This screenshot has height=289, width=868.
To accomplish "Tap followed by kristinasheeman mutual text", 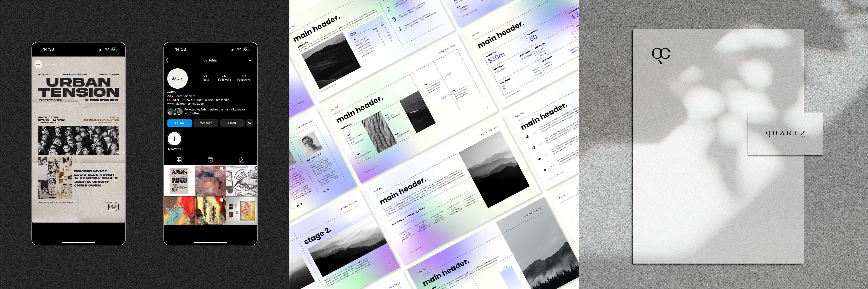I will click(x=215, y=111).
